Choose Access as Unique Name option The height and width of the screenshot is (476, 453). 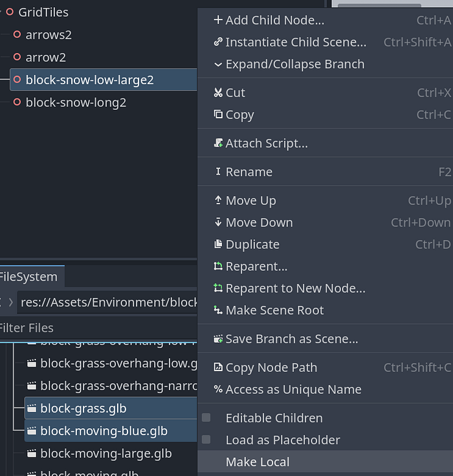(x=293, y=389)
